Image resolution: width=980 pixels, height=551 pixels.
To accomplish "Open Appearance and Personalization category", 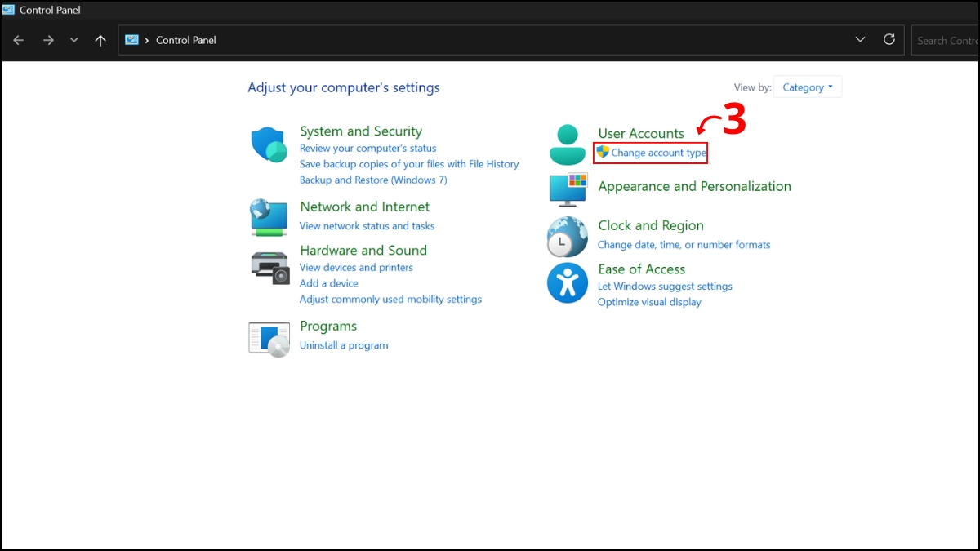I will pyautogui.click(x=694, y=186).
